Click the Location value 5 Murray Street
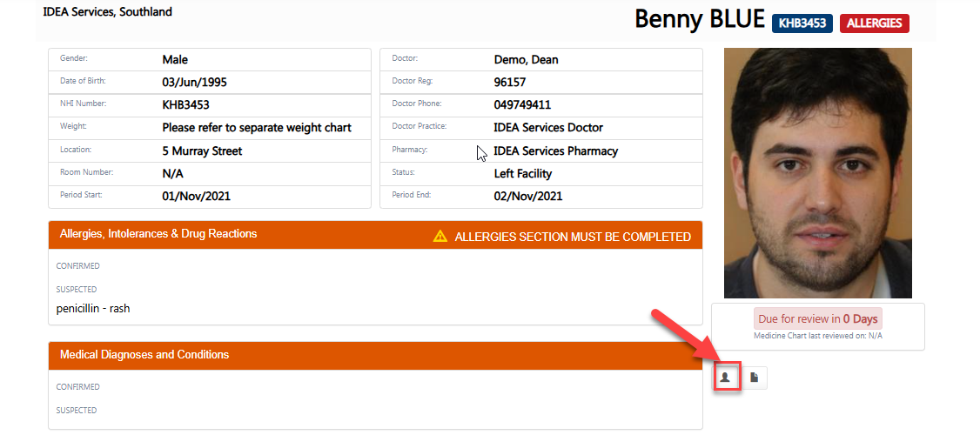This screenshot has width=980, height=435. point(202,151)
